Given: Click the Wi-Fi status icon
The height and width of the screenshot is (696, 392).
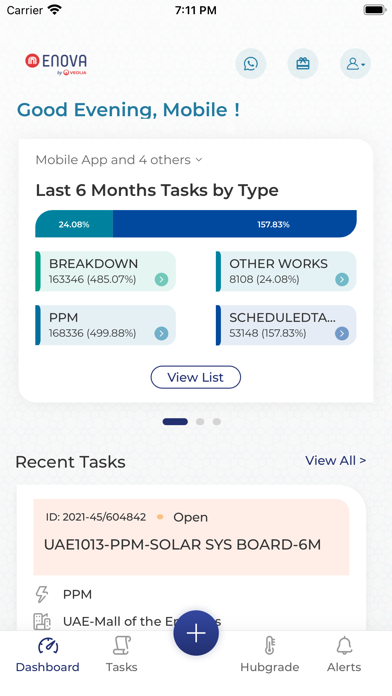Looking at the screenshot, I should 55,10.
